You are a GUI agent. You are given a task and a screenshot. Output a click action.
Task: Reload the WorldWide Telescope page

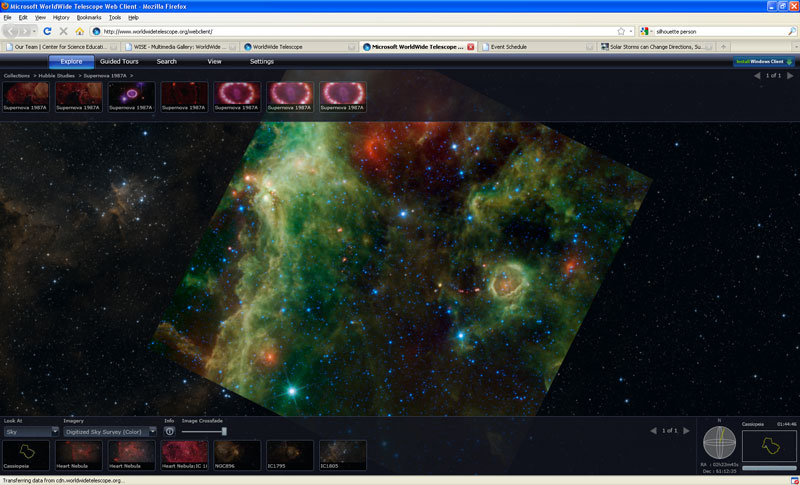pyautogui.click(x=47, y=31)
